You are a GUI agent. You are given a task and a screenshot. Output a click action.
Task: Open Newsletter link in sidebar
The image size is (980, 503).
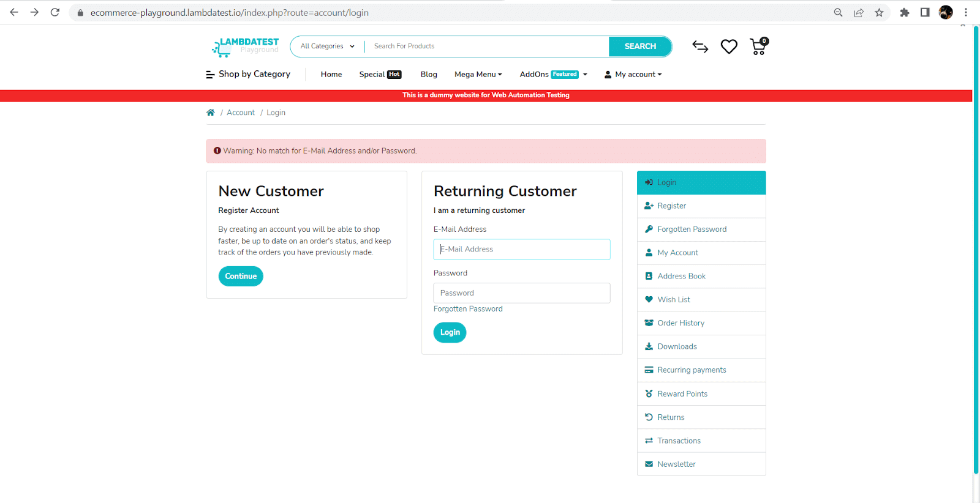pos(701,464)
